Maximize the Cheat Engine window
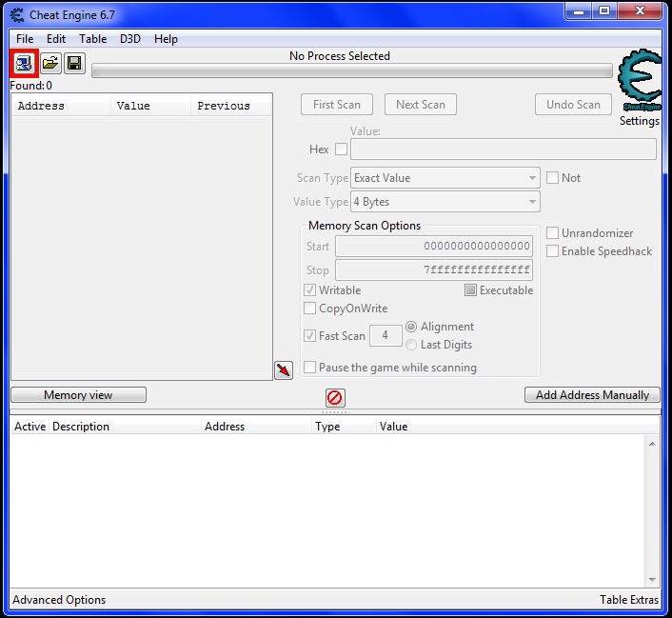This screenshot has width=672, height=618. (x=604, y=11)
